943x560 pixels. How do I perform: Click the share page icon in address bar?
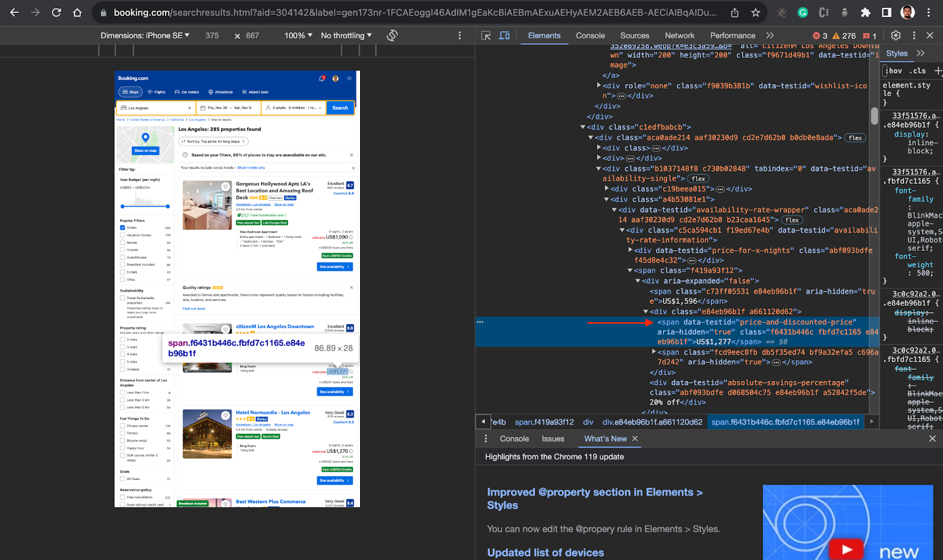pos(735,12)
